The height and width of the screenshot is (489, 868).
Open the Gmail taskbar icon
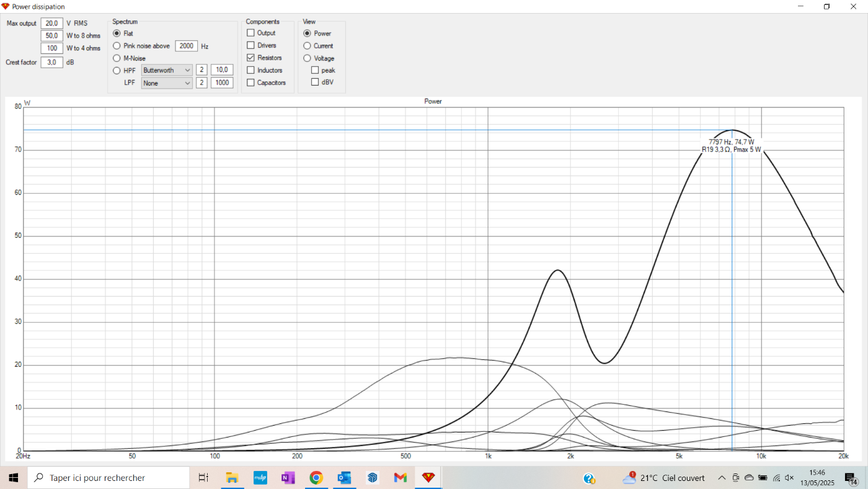coord(400,478)
